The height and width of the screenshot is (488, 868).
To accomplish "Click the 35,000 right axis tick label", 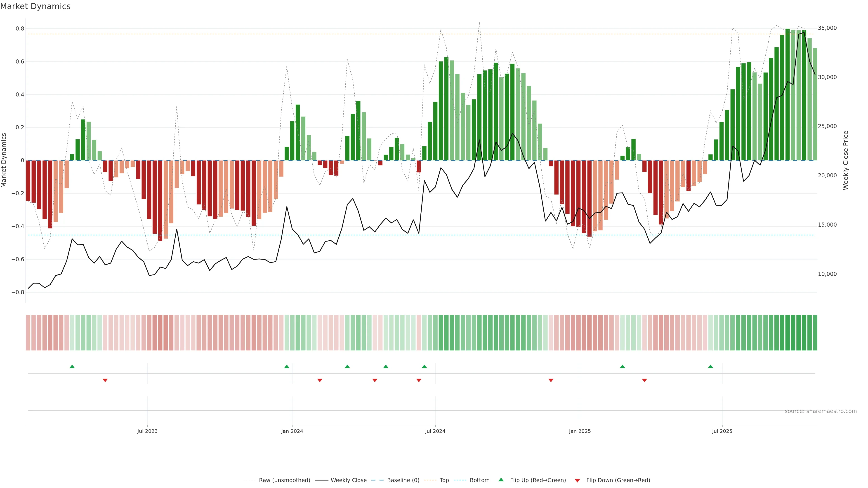I will click(827, 28).
